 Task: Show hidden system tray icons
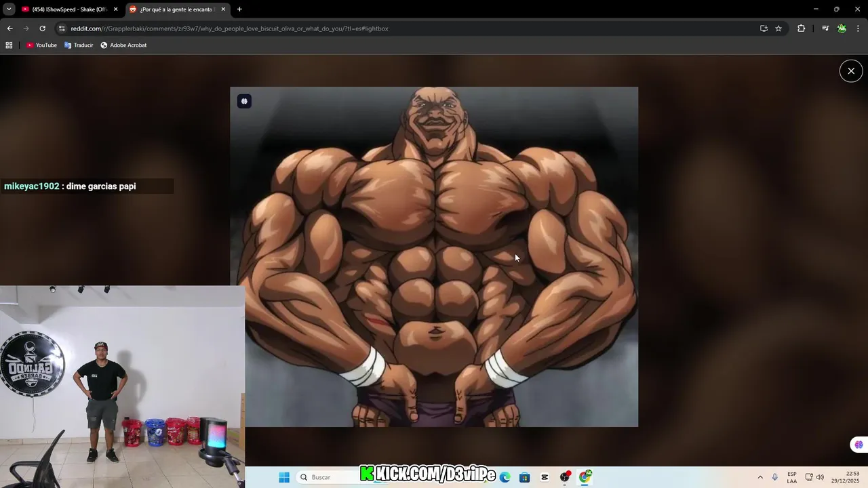tap(760, 477)
